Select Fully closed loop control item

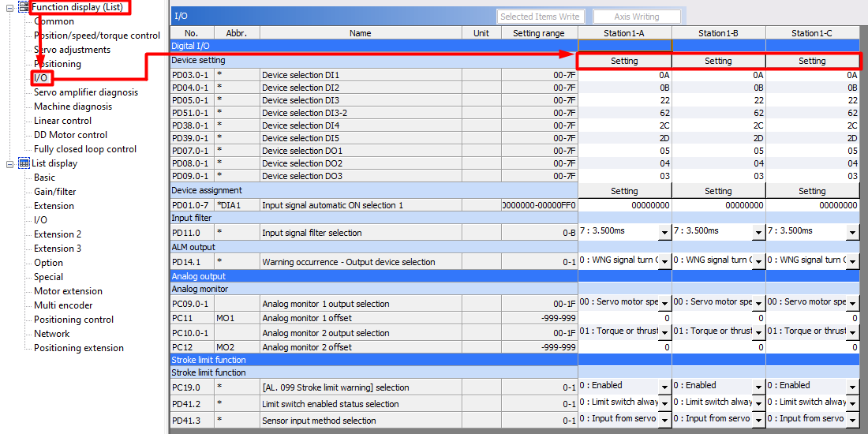(x=84, y=149)
